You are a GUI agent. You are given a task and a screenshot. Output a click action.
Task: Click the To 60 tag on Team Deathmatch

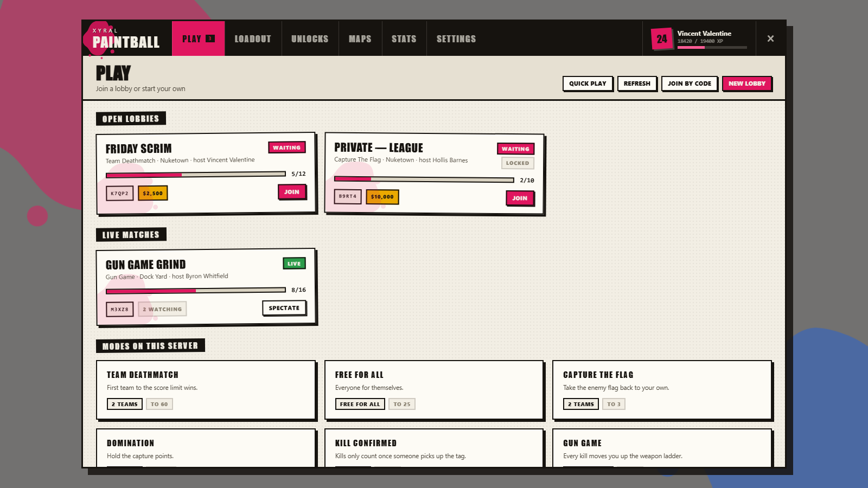pos(159,404)
